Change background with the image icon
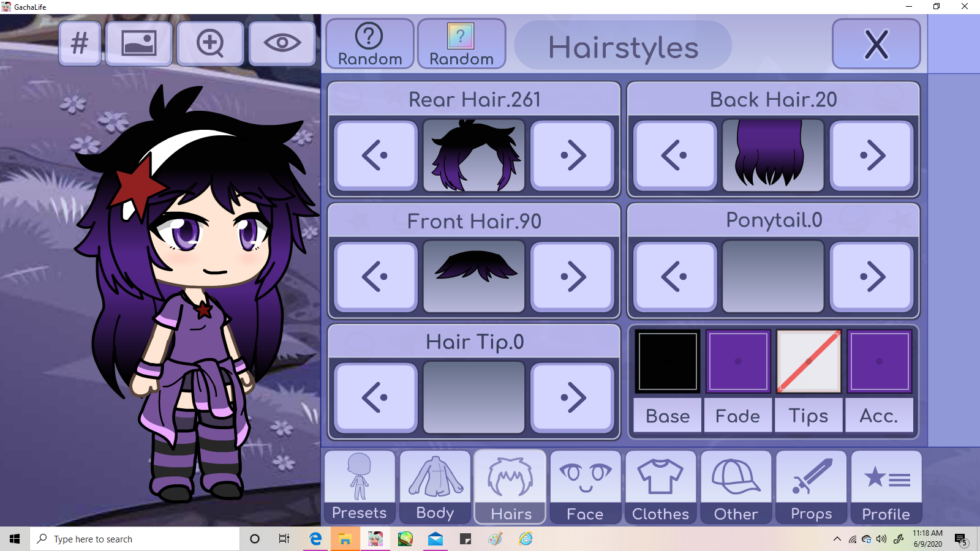 coord(138,43)
